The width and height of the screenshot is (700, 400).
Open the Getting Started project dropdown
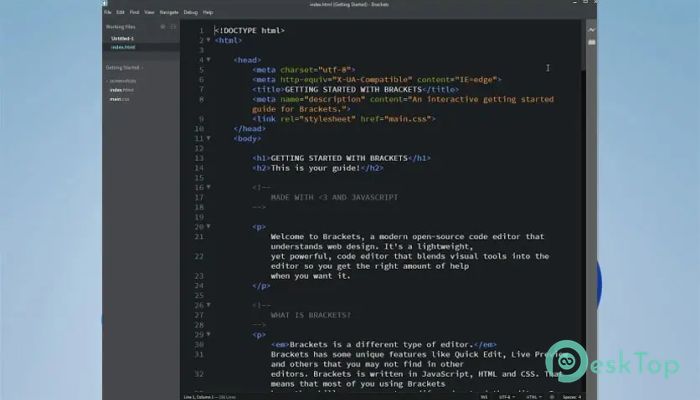125,68
